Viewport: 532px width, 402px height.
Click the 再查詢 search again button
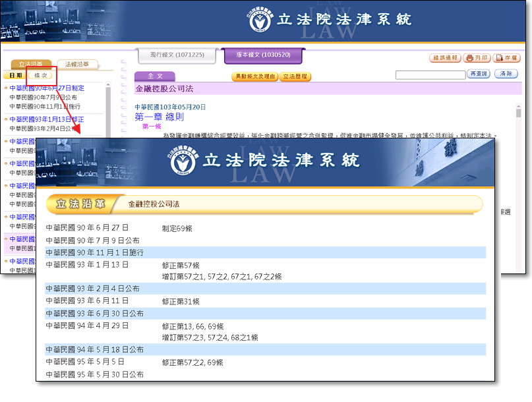point(478,74)
